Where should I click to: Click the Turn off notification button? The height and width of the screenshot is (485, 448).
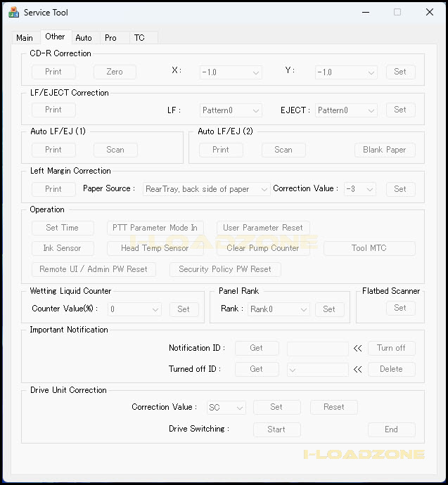(391, 348)
